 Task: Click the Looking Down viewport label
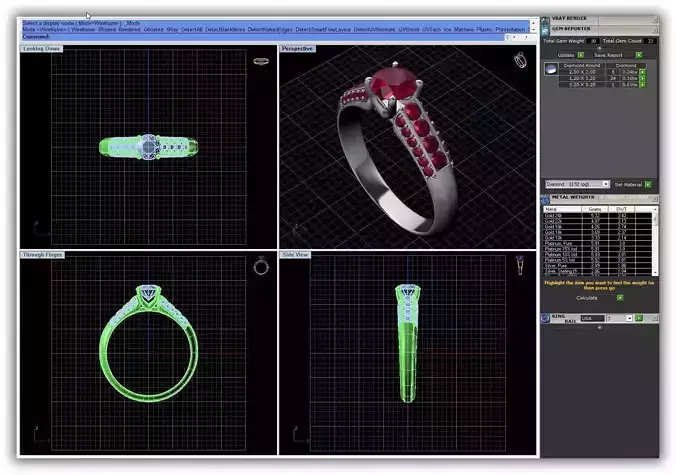point(41,49)
